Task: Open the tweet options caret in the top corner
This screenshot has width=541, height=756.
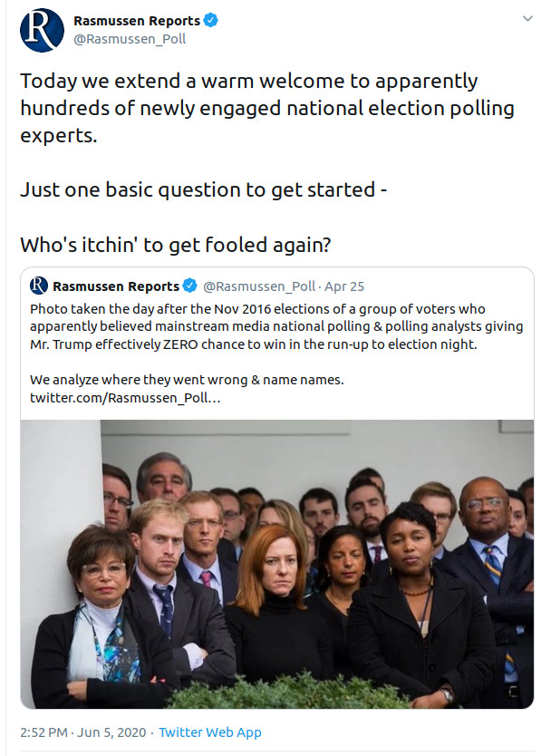Action: (527, 17)
